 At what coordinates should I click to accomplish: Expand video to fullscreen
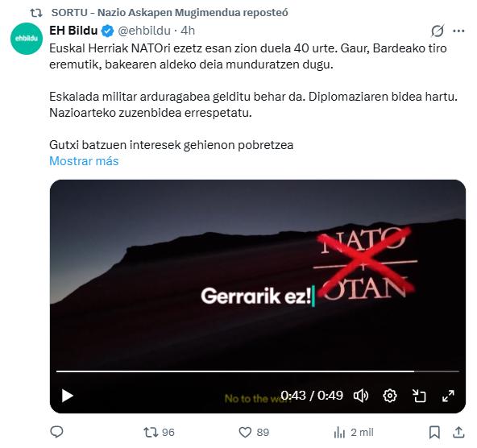448,396
